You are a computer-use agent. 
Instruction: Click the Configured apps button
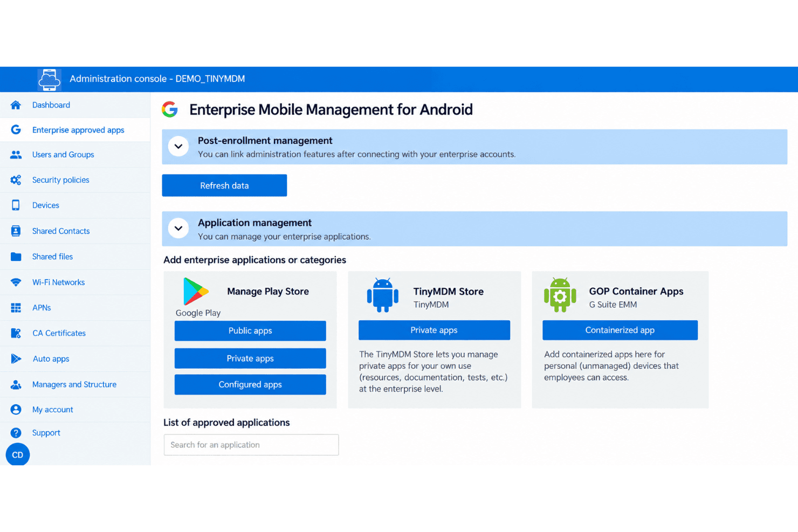click(250, 384)
